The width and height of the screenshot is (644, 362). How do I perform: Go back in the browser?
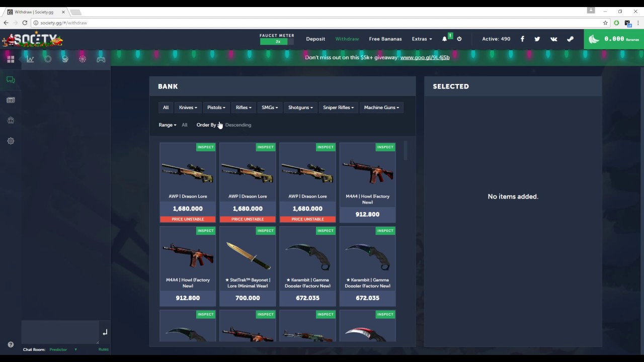6,23
